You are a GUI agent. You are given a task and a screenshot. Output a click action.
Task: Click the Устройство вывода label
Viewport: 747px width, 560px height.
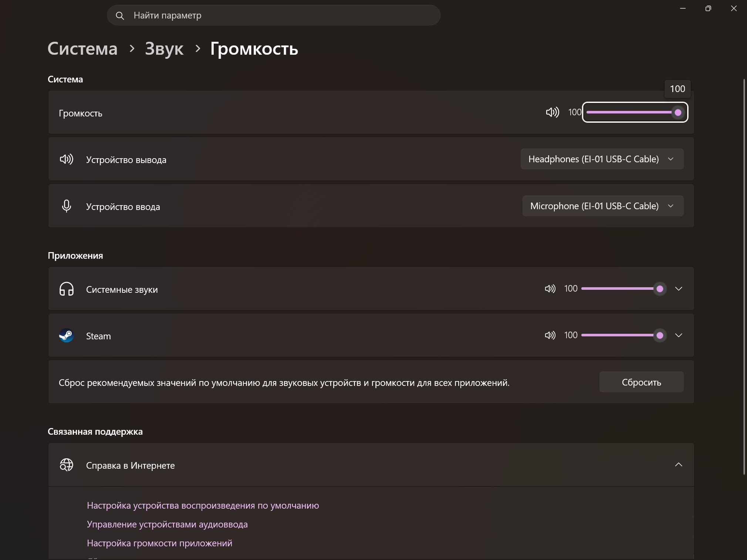pyautogui.click(x=126, y=160)
